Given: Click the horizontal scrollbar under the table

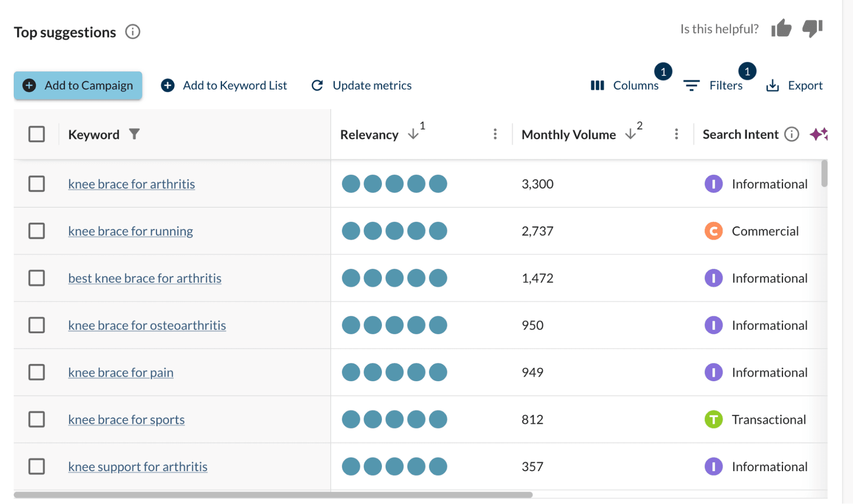Looking at the screenshot, I should [273, 495].
